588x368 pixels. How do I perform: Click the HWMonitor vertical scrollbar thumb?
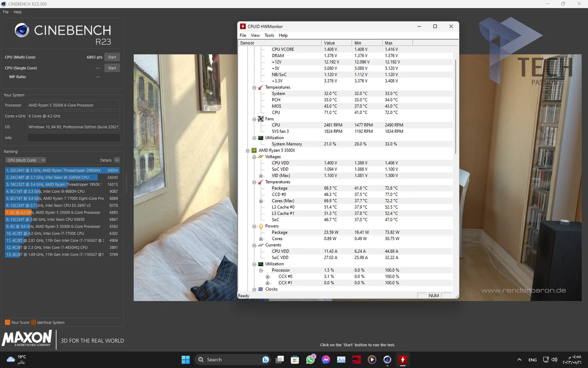tap(456, 107)
